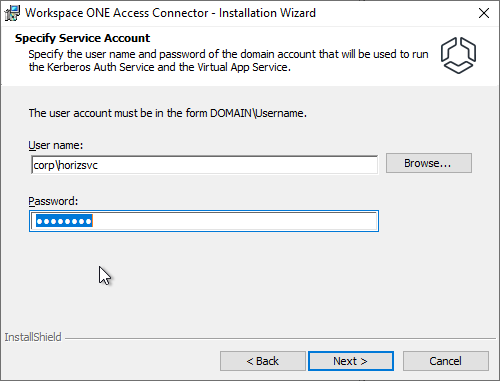
Task: Focus the User name input field
Action: tap(205, 165)
